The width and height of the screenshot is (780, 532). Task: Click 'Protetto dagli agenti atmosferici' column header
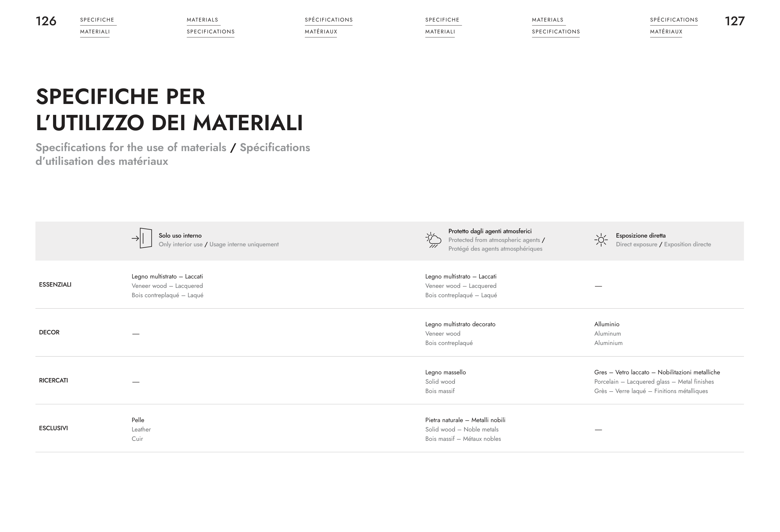tap(490, 231)
